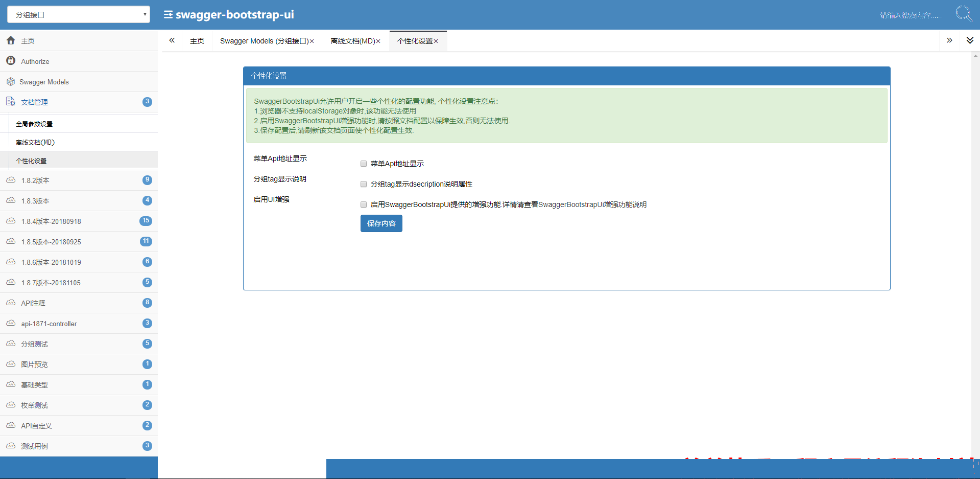The image size is (980, 479).
Task: Expand the 分组测试 menu group
Action: (x=79, y=344)
